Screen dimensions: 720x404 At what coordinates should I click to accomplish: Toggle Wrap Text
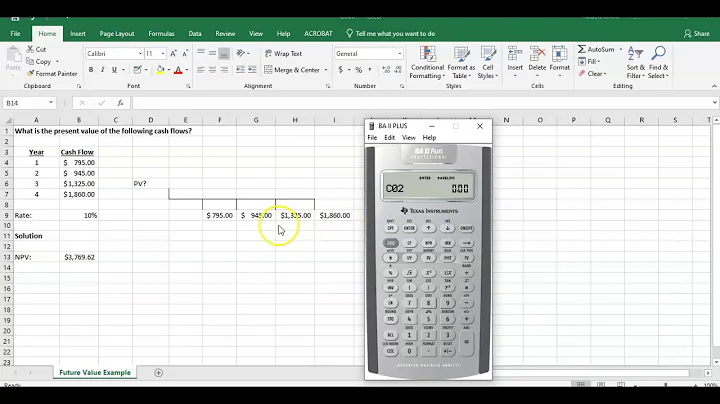click(283, 54)
